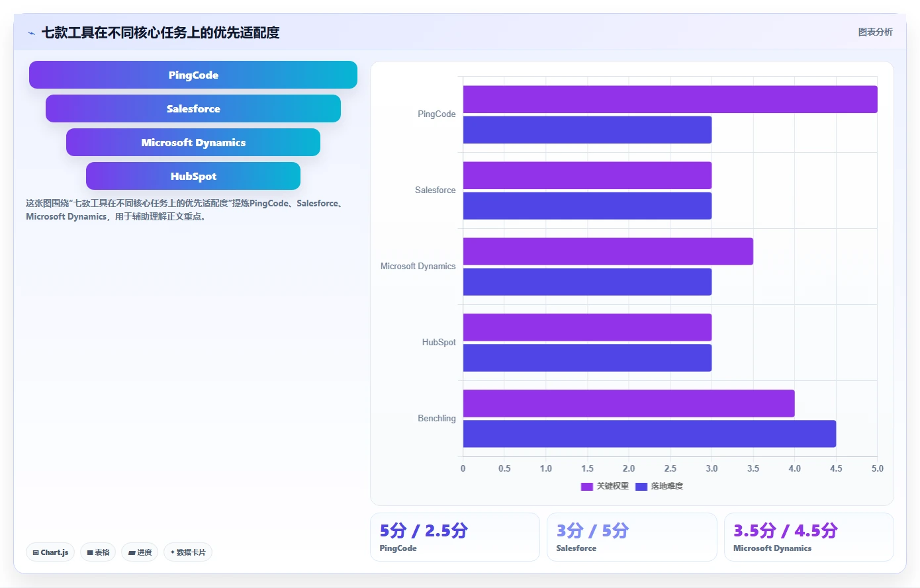Click the Microsoft Dynamics y-axis label
This screenshot has width=920, height=588.
tap(418, 267)
